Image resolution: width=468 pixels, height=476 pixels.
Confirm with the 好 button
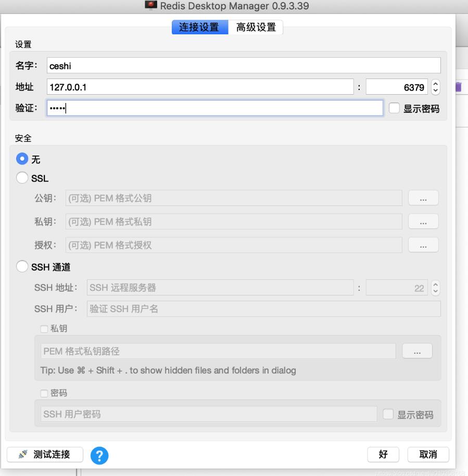383,454
